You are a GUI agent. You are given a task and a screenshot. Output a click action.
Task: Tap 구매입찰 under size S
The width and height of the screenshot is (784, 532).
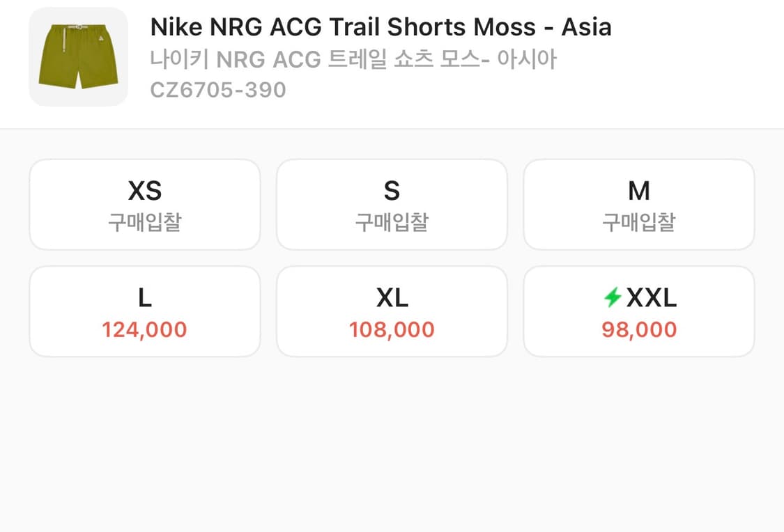pos(392,223)
